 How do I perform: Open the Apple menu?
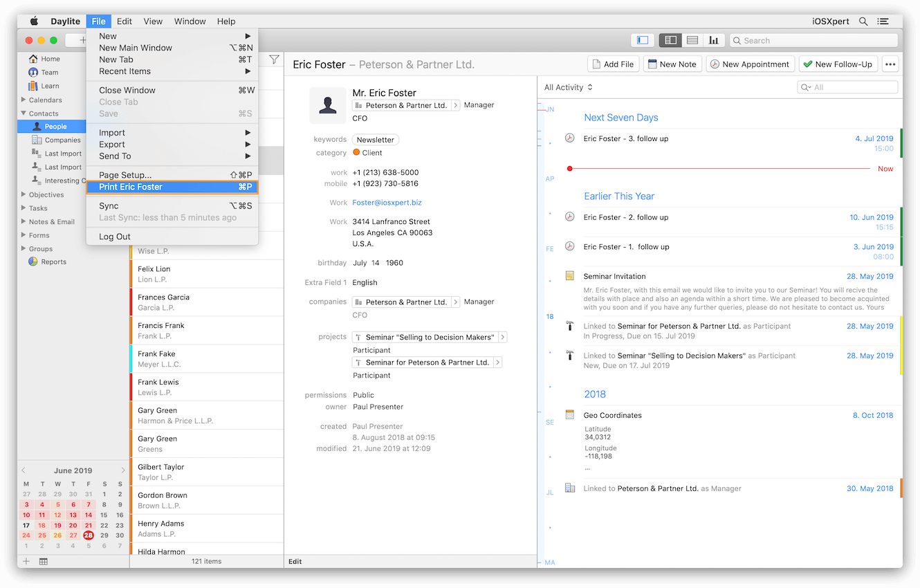point(34,21)
